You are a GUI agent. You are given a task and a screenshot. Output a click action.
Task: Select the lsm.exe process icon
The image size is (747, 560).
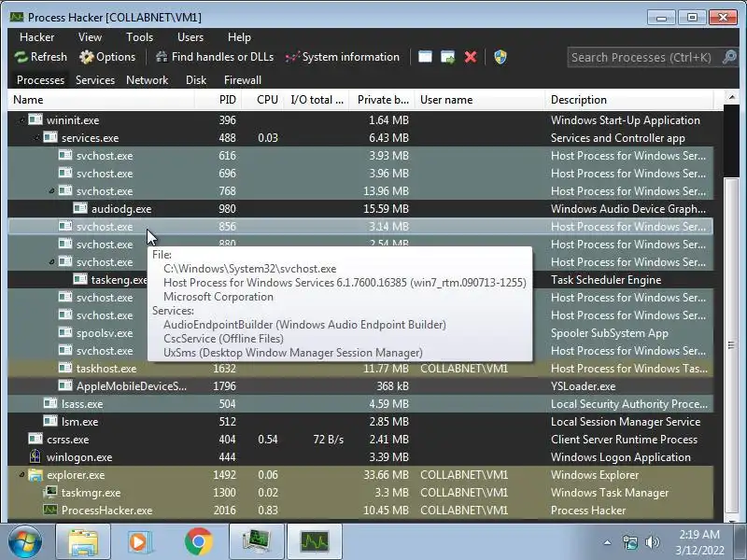tap(50, 421)
